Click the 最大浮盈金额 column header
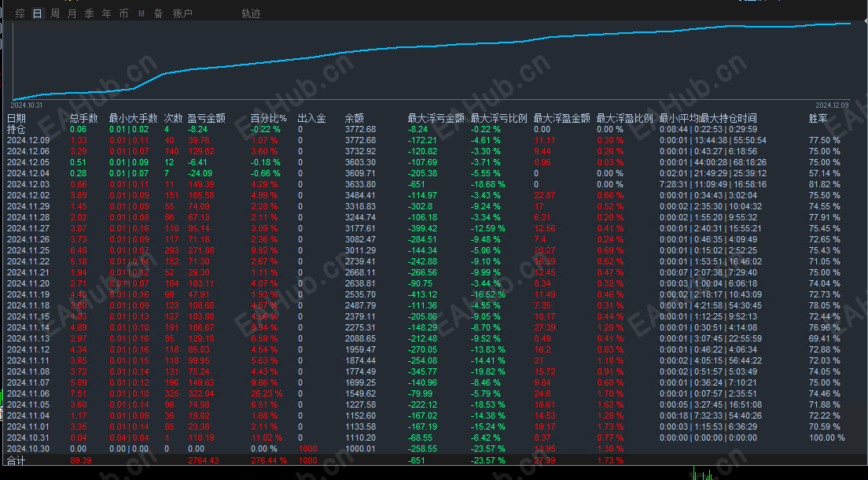This screenshot has height=480, width=868. 562,118
